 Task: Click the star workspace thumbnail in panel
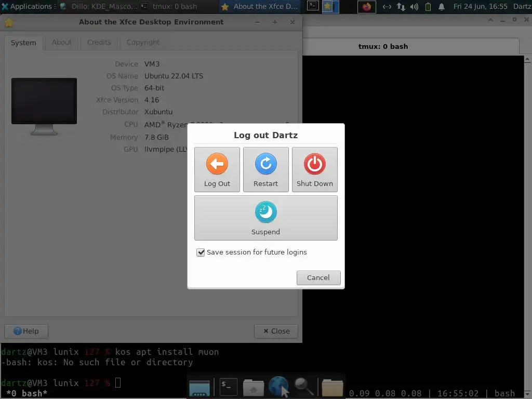point(330,6)
